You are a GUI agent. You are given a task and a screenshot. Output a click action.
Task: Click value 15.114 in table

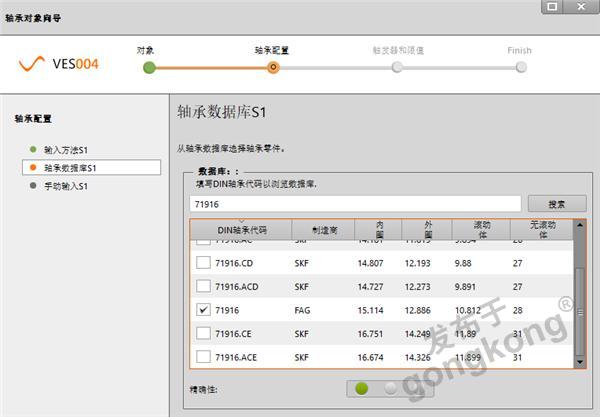370,310
